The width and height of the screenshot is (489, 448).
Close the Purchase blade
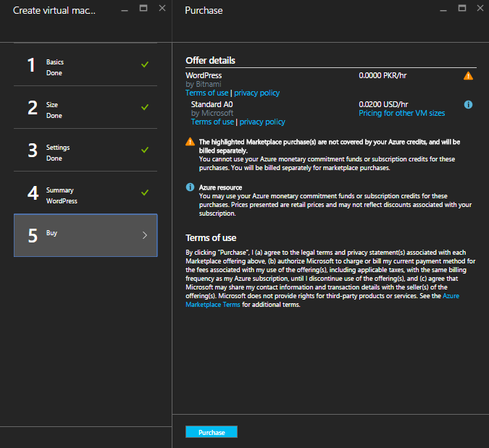click(x=480, y=8)
